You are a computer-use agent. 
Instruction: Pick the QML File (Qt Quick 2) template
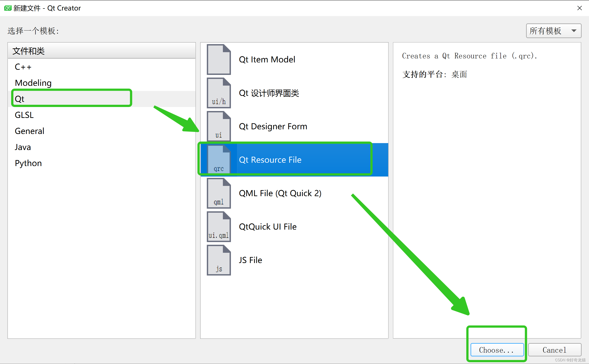tap(280, 193)
